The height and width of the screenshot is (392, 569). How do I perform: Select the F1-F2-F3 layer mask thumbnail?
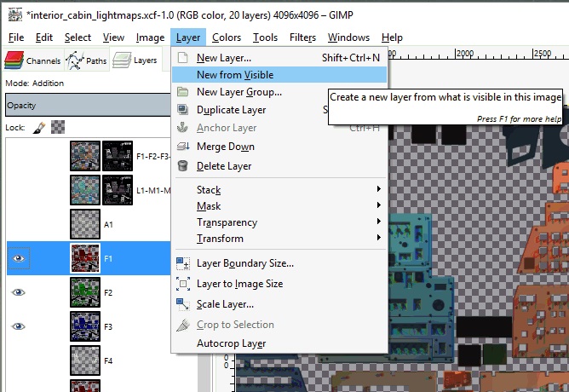[118, 156]
